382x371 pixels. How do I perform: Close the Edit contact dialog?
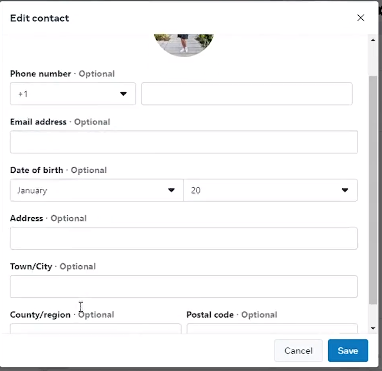coord(360,18)
